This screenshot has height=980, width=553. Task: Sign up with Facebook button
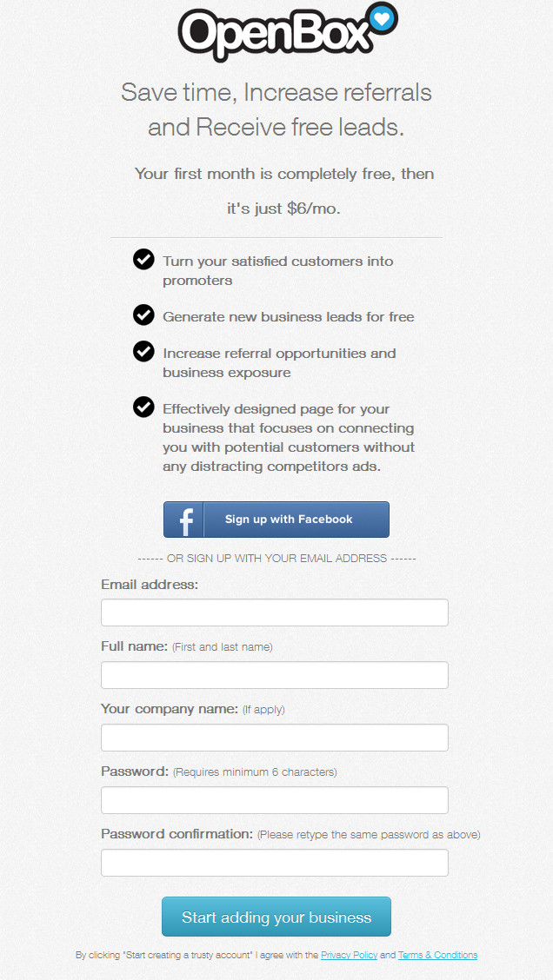pyautogui.click(x=276, y=520)
